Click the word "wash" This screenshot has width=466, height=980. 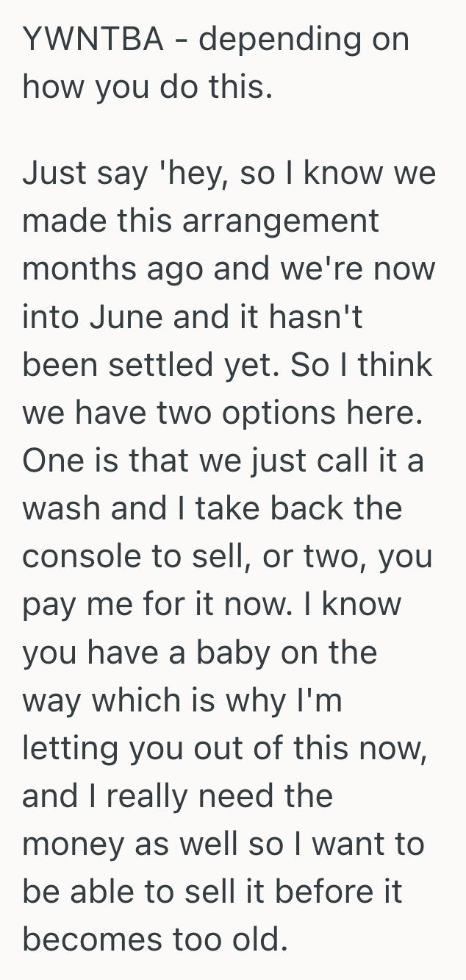(60, 508)
